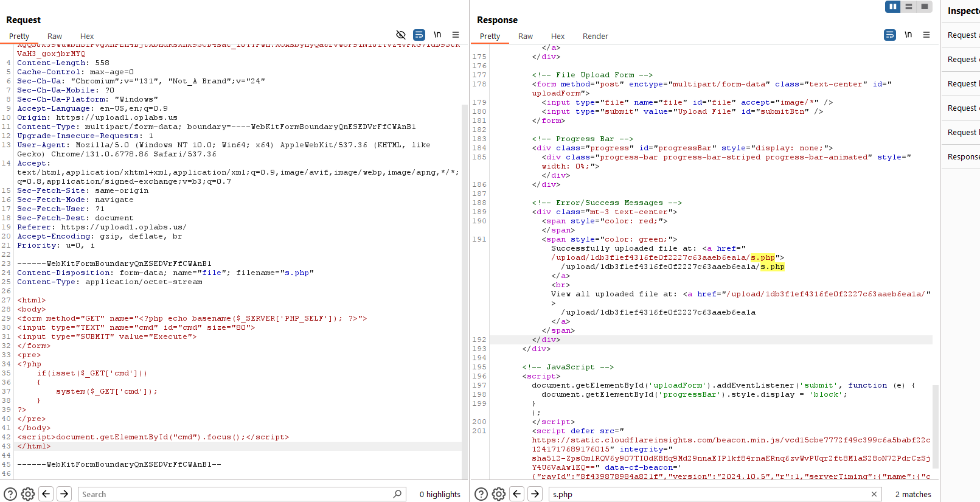Clear the s.php Response search term
This screenshot has height=502, width=980.
coord(874,494)
